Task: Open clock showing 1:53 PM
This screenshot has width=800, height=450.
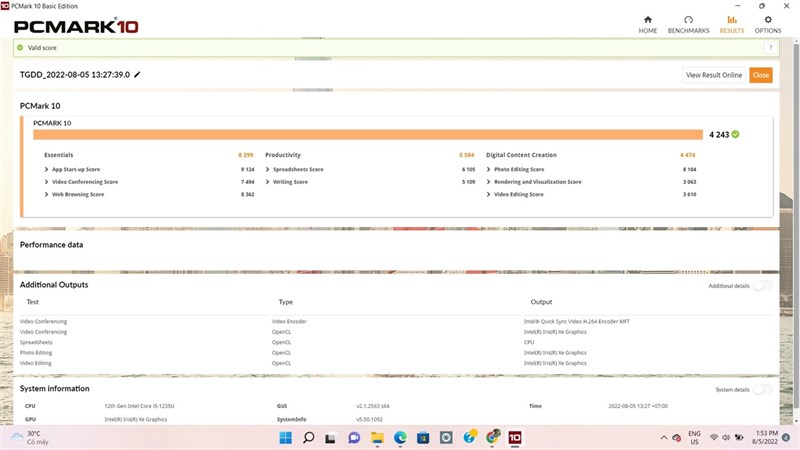Action: [x=767, y=437]
